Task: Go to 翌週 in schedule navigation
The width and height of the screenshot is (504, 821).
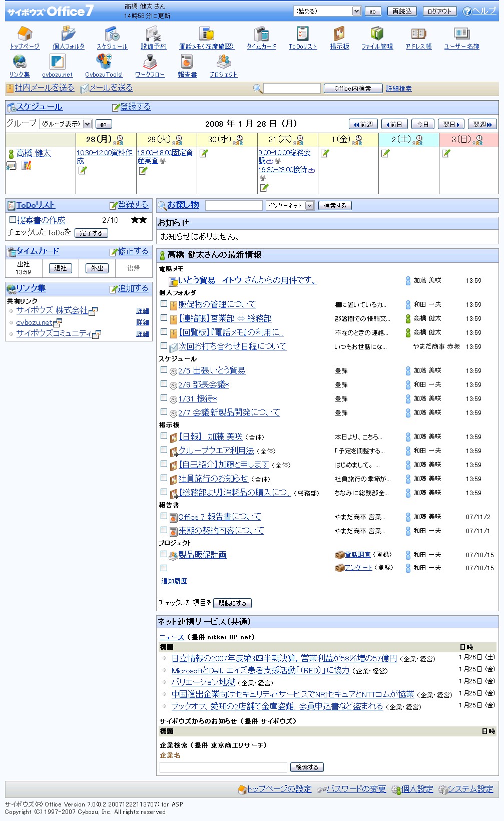Action: tap(482, 124)
